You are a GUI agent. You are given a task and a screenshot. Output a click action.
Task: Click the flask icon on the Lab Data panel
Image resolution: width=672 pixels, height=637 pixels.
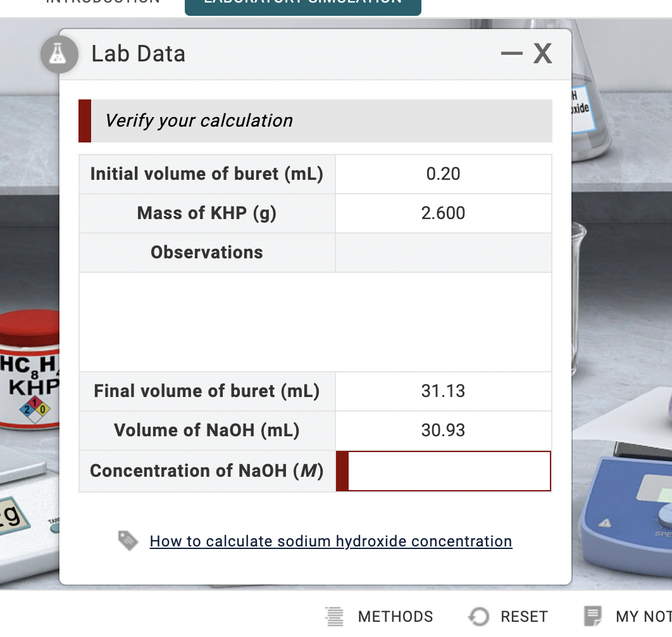point(59,54)
